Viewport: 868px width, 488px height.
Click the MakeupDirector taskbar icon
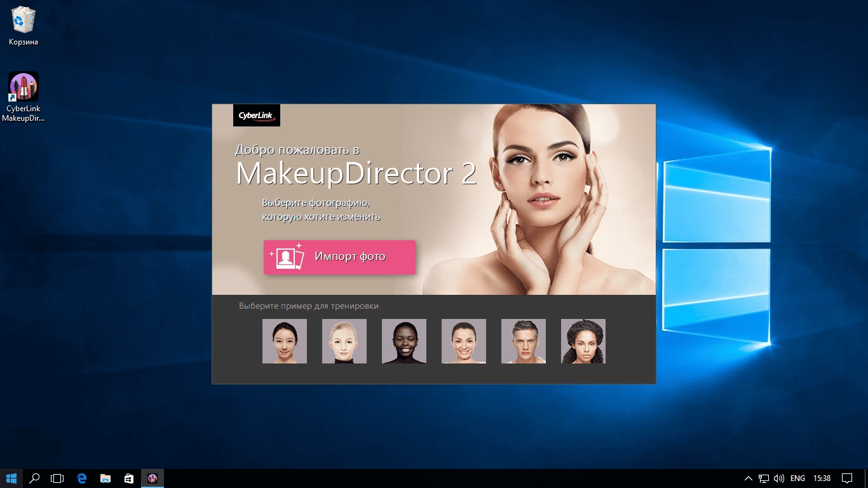pos(153,478)
